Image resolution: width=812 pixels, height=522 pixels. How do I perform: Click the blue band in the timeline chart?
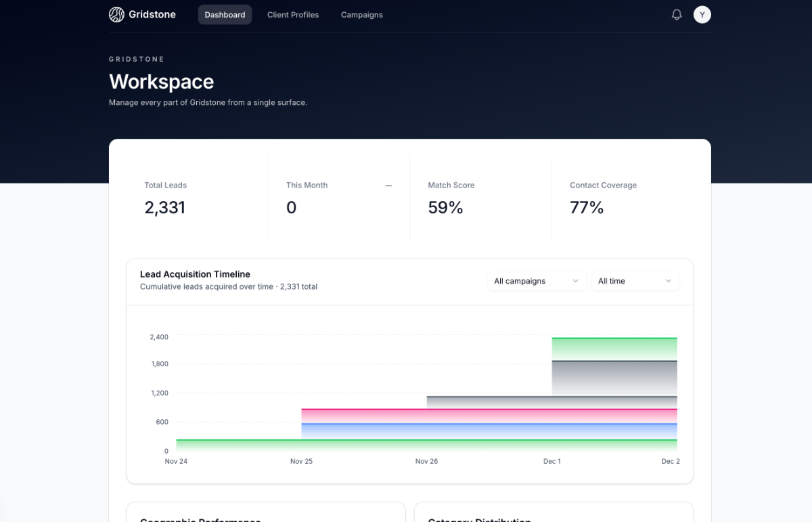pos(489,431)
